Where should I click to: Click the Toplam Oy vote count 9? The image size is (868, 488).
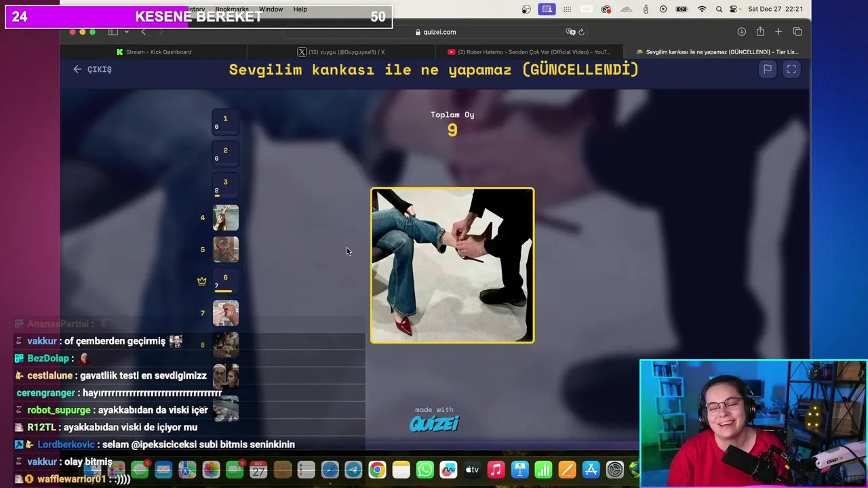452,130
